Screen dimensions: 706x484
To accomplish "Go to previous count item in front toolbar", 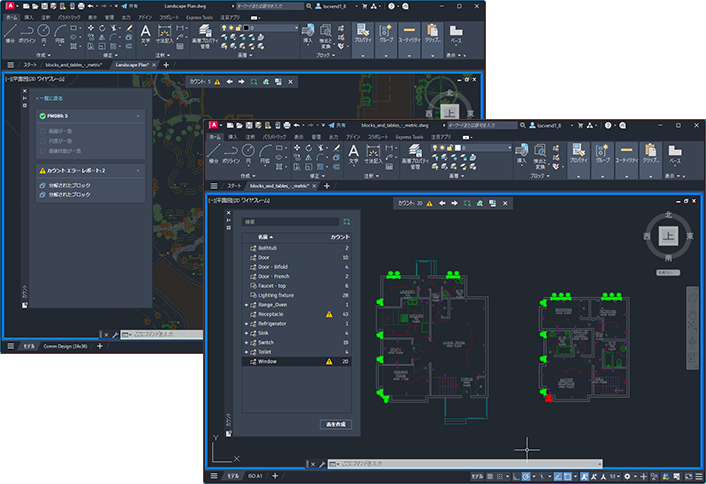I will [442, 203].
